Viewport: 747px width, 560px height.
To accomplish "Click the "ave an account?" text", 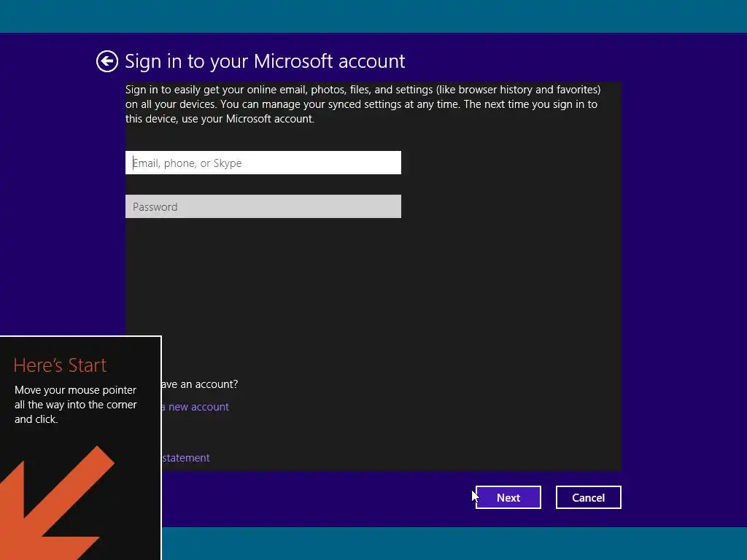I will [x=200, y=384].
